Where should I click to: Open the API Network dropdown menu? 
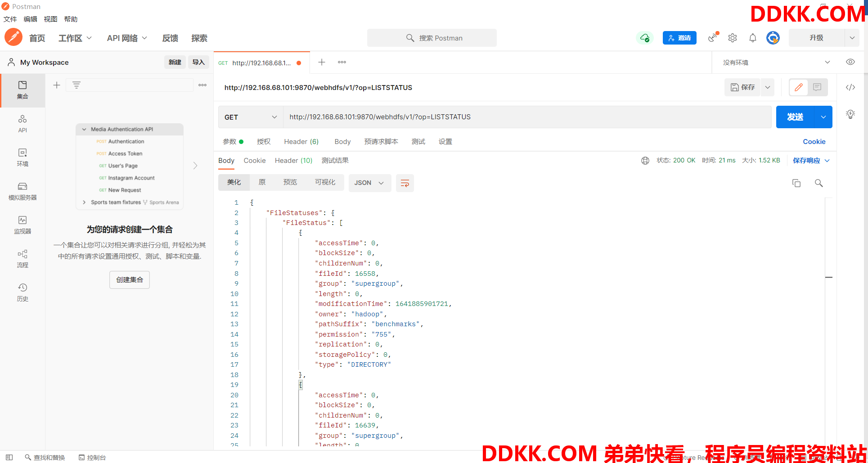pyautogui.click(x=127, y=38)
